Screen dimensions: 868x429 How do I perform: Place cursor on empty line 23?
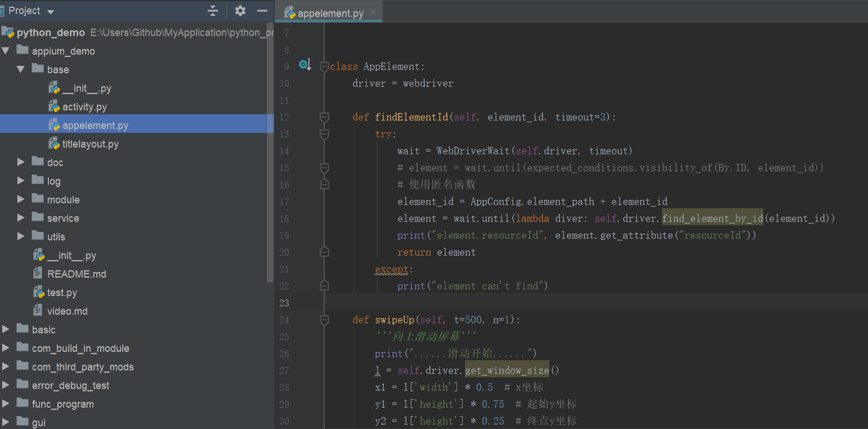click(597, 303)
